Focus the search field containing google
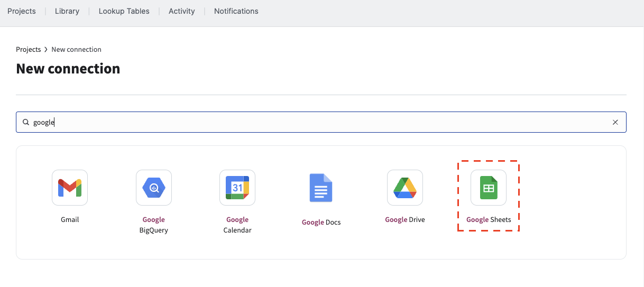The width and height of the screenshot is (644, 287). 321,122
